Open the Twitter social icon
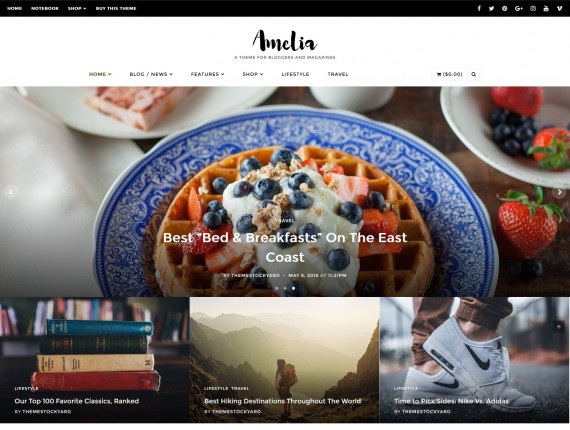This screenshot has width=570, height=430. point(491,8)
